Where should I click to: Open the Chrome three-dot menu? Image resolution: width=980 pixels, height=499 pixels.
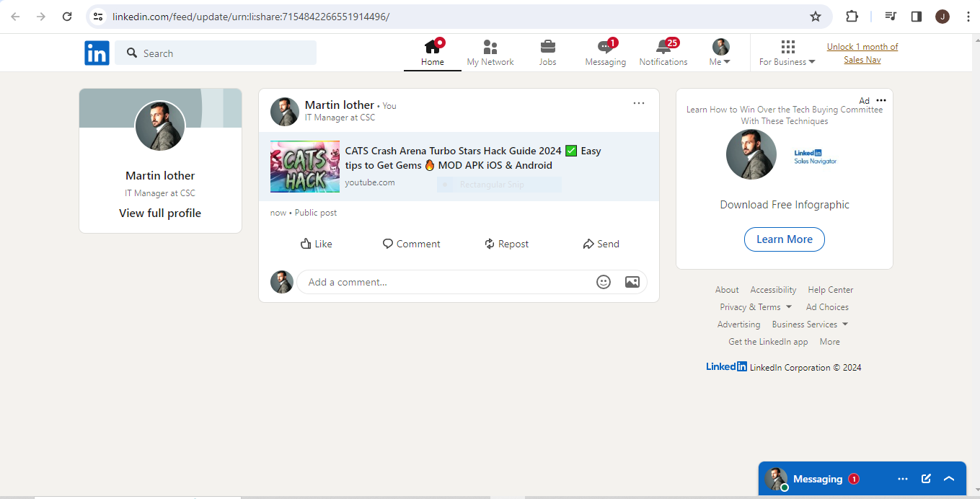click(968, 16)
